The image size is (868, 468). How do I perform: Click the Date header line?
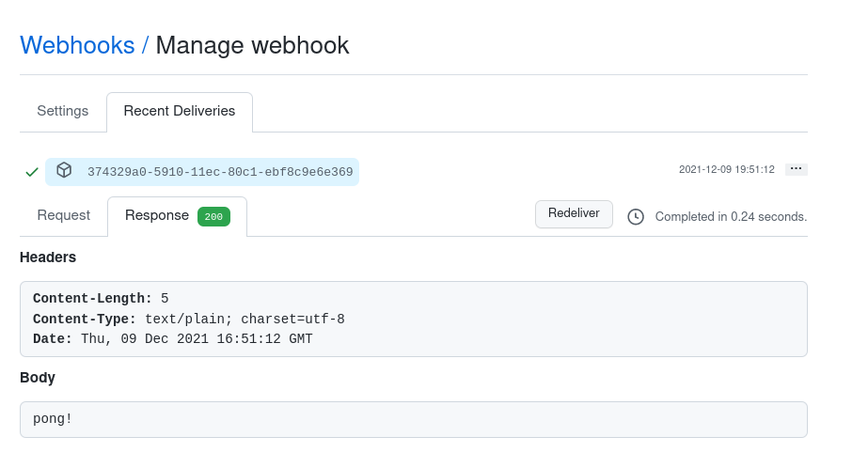[172, 338]
